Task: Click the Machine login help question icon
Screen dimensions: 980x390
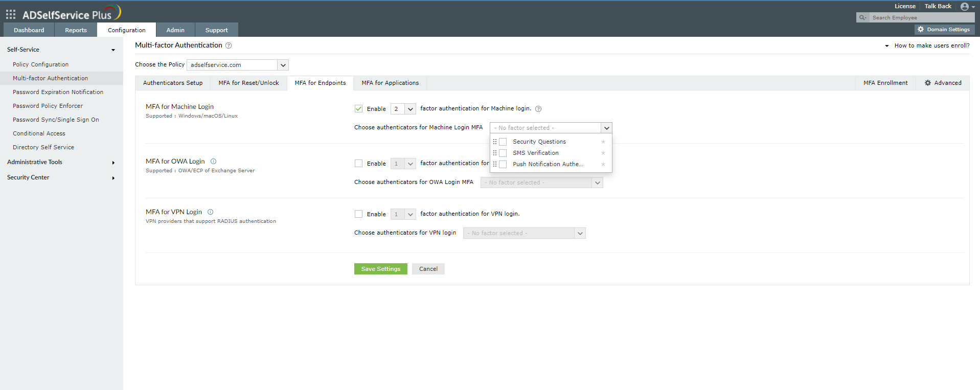Action: (538, 109)
